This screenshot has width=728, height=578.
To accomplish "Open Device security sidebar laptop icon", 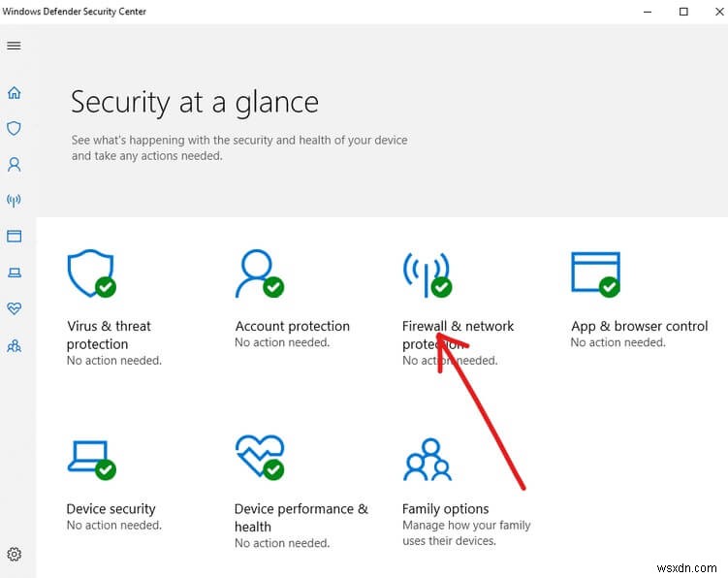I will (x=14, y=273).
